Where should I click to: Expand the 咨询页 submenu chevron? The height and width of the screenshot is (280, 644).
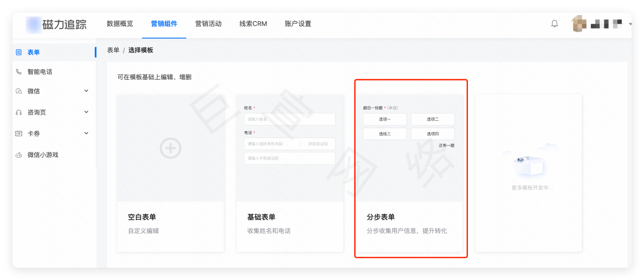pos(86,112)
